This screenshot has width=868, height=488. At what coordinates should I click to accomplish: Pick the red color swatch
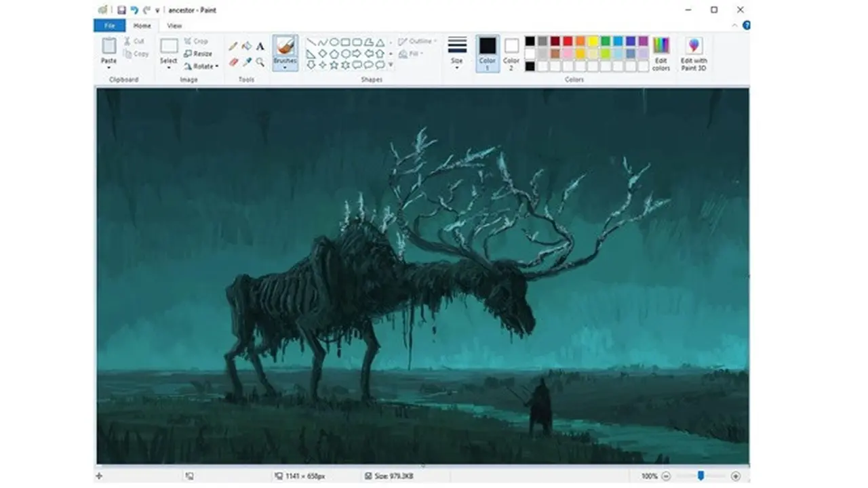[567, 41]
